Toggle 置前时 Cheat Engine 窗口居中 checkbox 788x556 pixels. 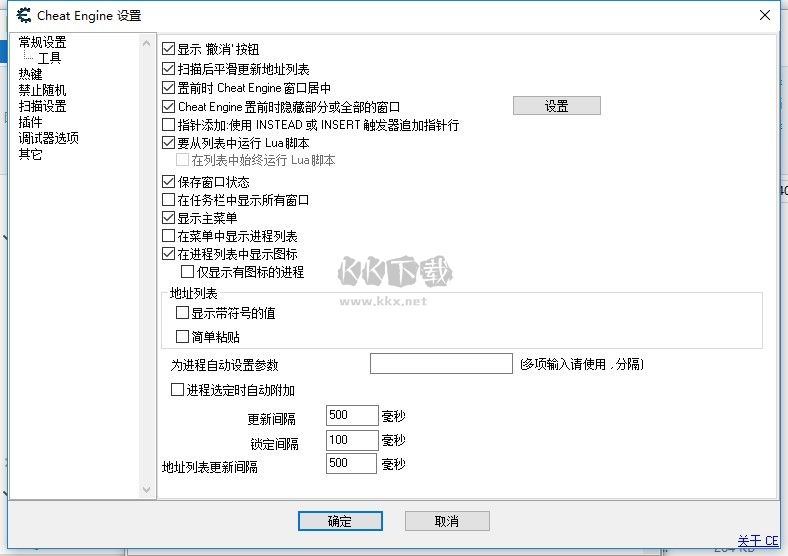[x=168, y=88]
